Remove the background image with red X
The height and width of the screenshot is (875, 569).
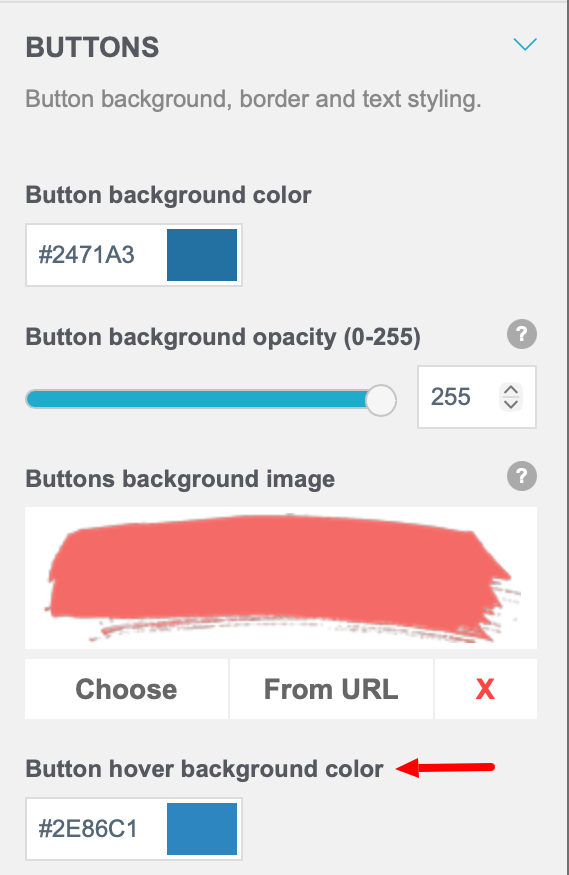point(485,689)
